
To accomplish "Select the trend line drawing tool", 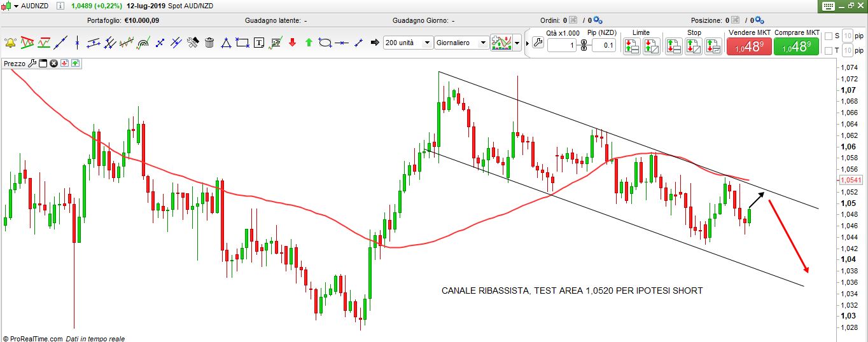I will point(60,43).
